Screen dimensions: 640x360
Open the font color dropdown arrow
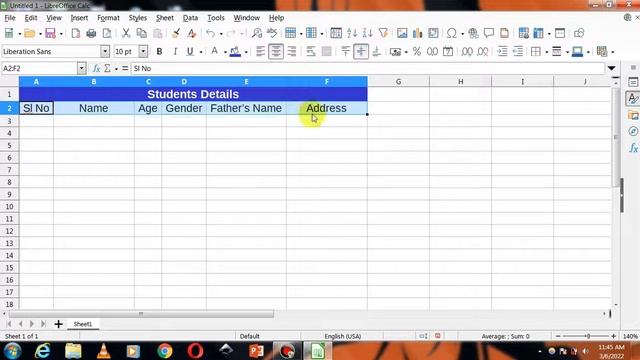click(x=225, y=52)
